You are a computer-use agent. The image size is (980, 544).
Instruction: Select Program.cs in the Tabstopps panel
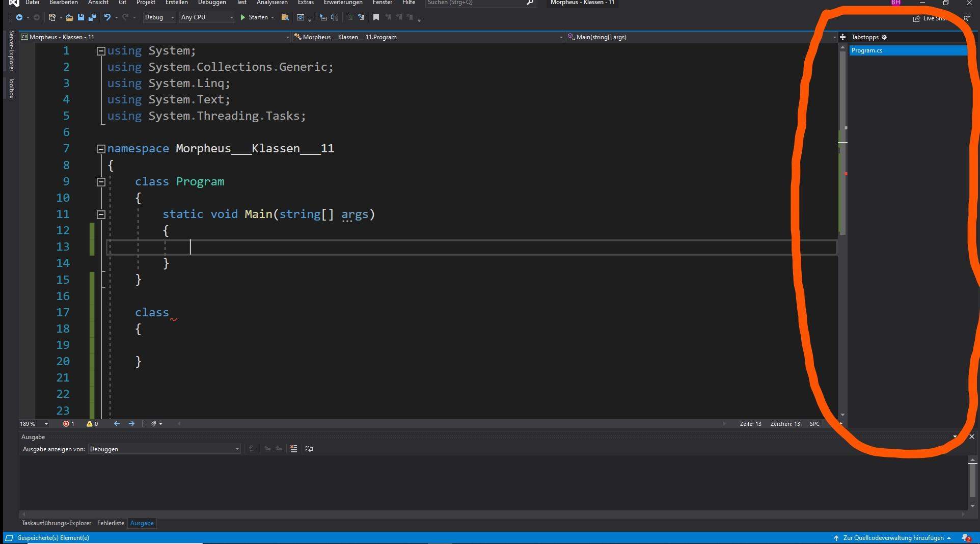coord(908,50)
